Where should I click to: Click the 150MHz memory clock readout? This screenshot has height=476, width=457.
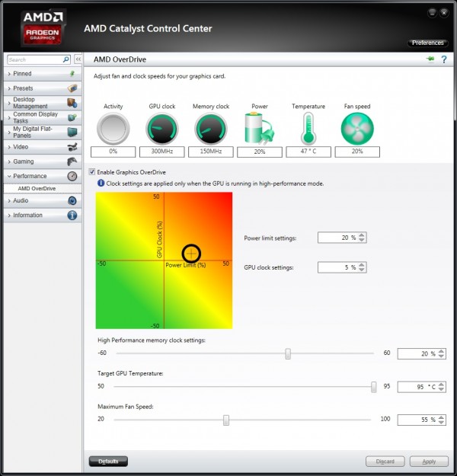(211, 152)
